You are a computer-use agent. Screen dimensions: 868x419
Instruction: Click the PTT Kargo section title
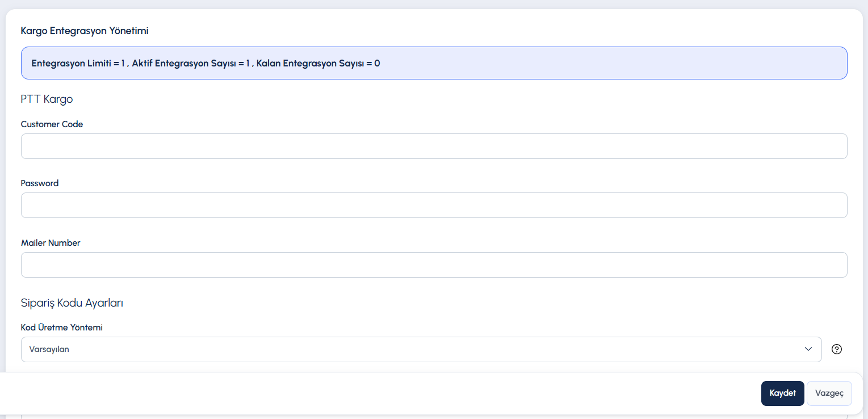tap(47, 99)
